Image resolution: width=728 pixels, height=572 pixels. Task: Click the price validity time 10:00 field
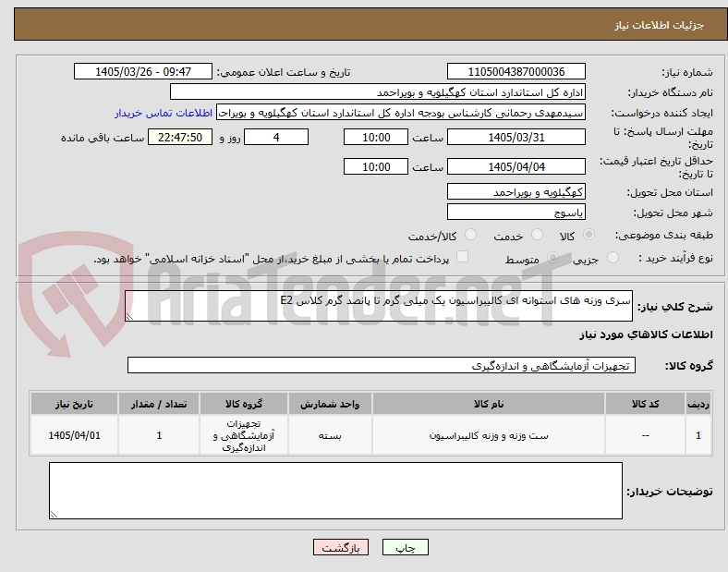tap(376, 166)
